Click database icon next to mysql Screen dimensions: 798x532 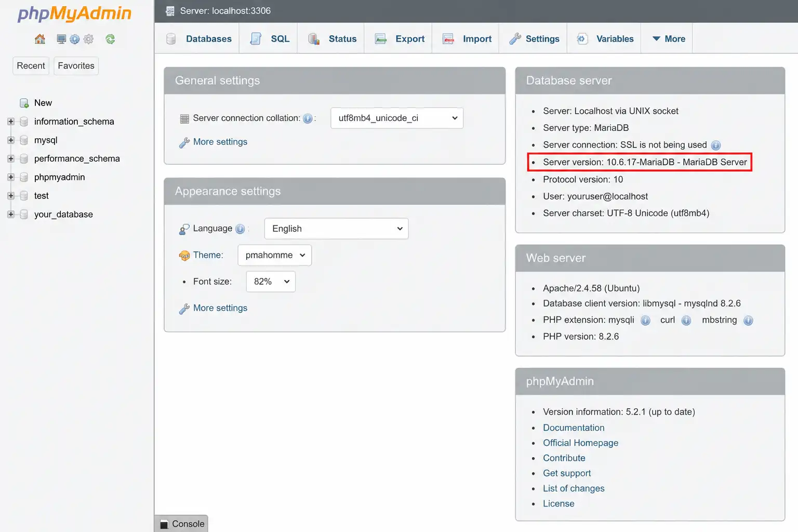point(24,140)
